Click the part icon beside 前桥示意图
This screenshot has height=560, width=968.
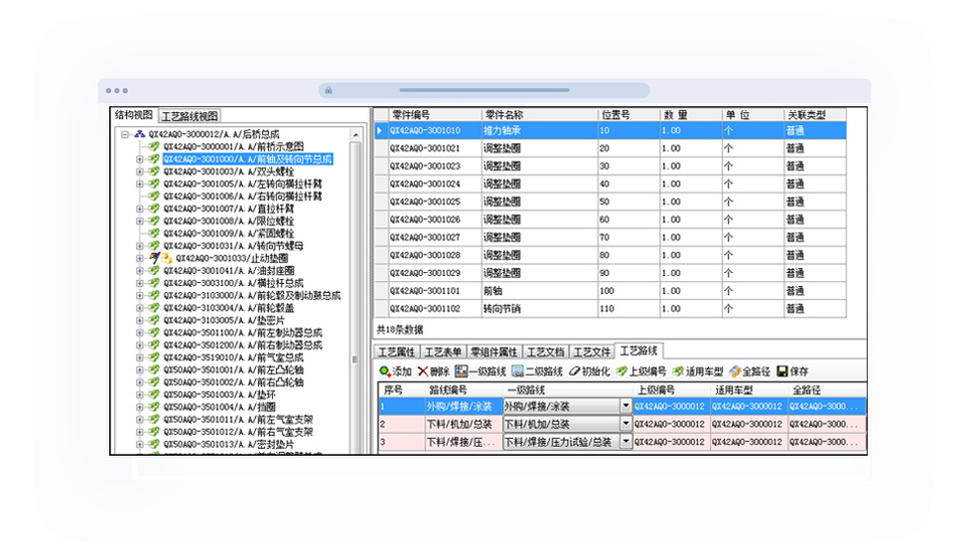(x=154, y=146)
